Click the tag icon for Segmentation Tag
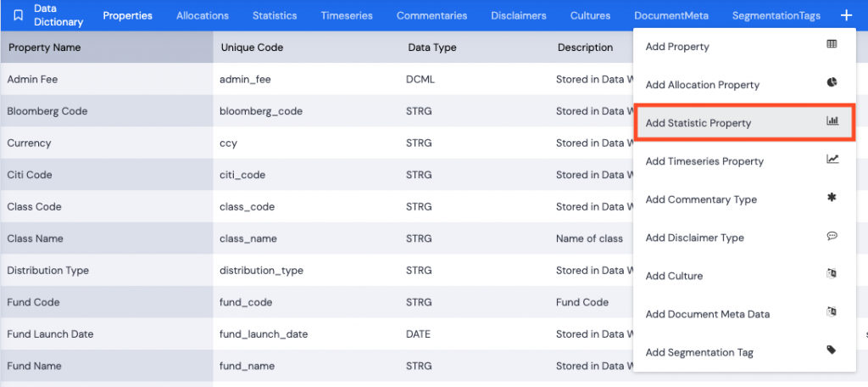Viewport: 868px width, 387px height. pos(832,350)
